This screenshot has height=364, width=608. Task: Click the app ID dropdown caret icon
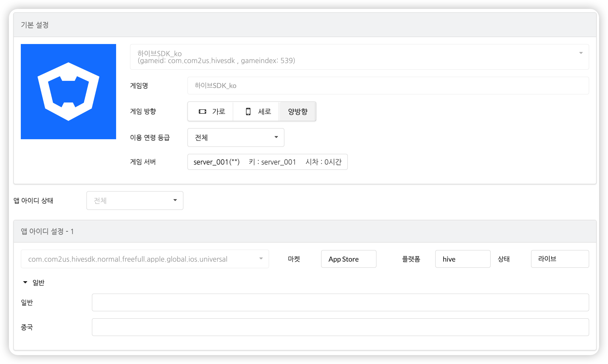coord(261,259)
